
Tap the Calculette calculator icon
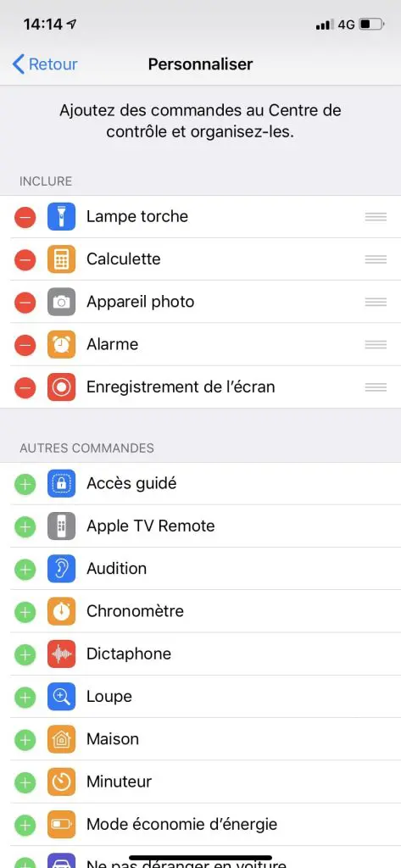pos(61,259)
